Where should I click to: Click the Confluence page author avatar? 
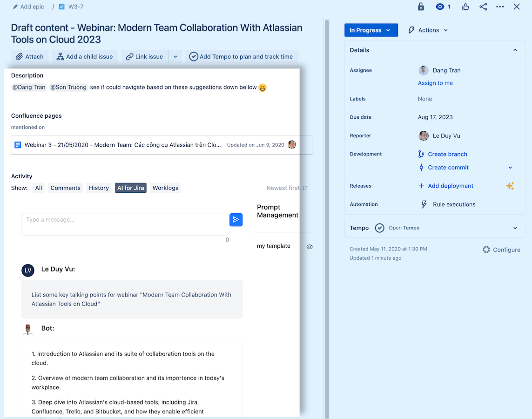click(x=292, y=145)
